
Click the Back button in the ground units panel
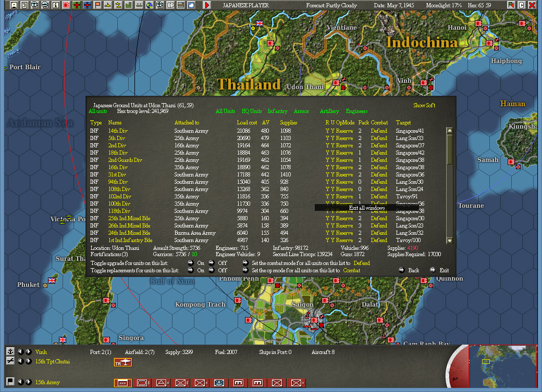[x=413, y=270]
